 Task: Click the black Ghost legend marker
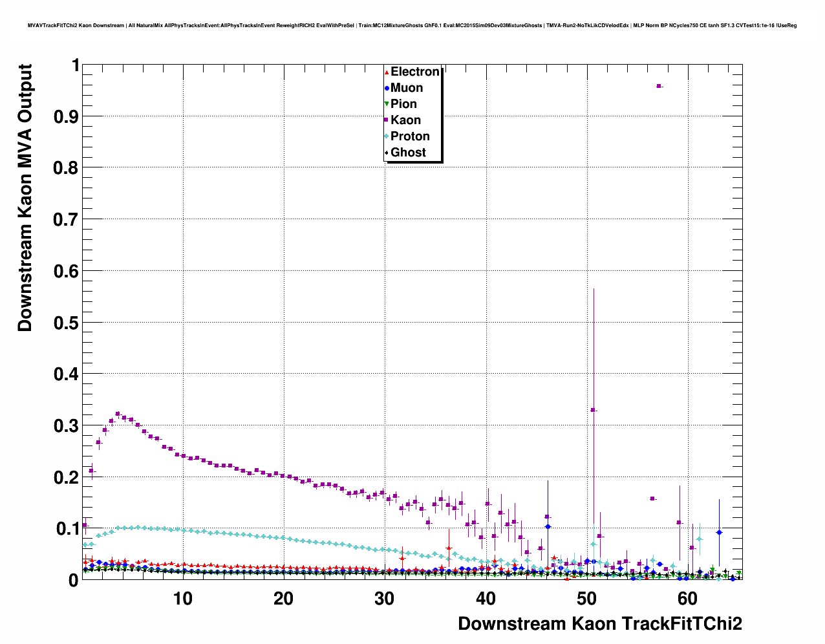pos(387,153)
